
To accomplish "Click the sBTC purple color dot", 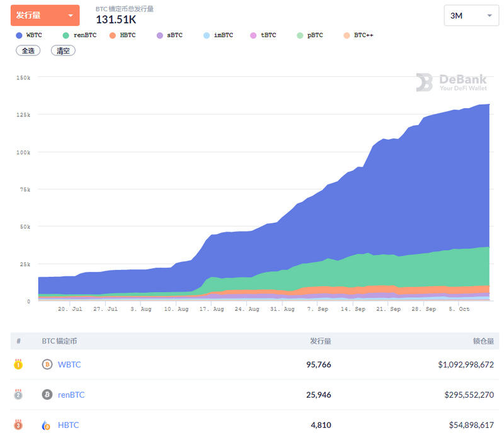I will (x=159, y=35).
